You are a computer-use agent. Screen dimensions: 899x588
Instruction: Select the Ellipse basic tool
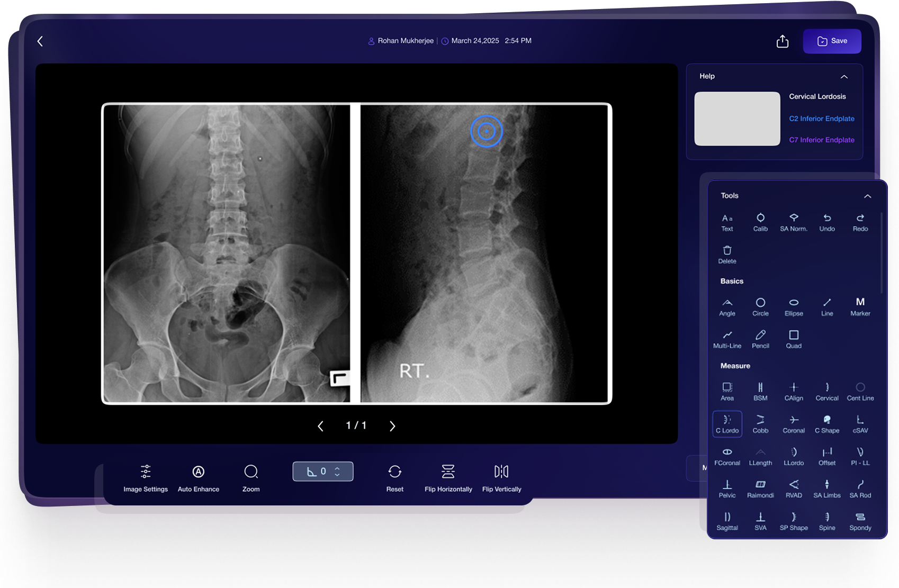(793, 307)
